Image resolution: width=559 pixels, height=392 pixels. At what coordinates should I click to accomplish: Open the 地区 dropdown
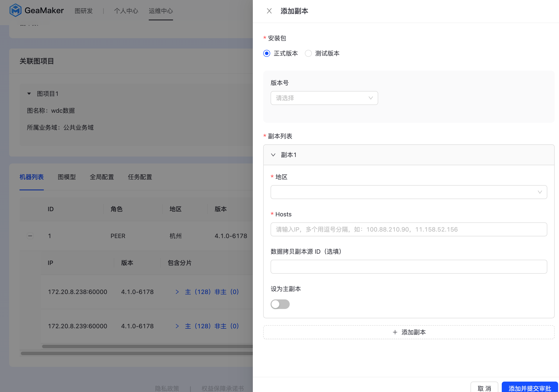(409, 192)
